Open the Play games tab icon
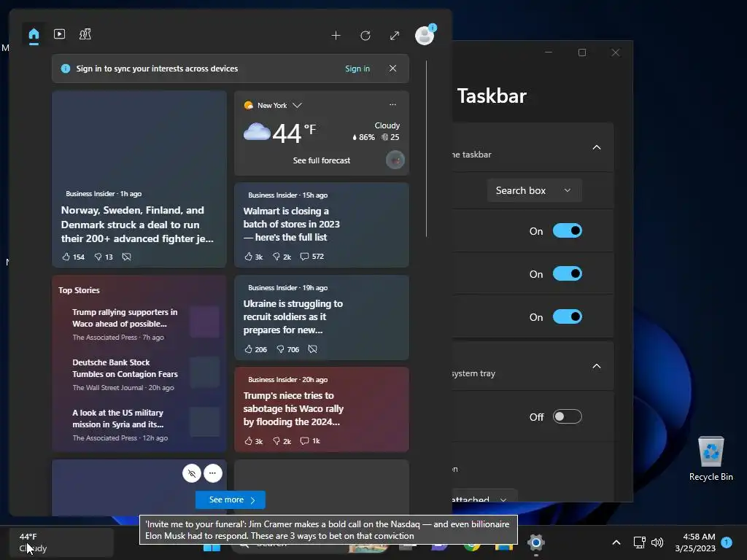747x560 pixels. [x=85, y=34]
